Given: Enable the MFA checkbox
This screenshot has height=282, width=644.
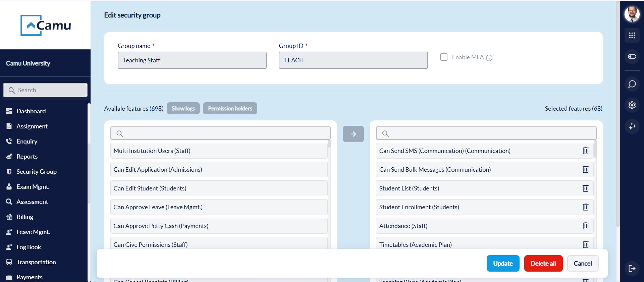Looking at the screenshot, I should (444, 57).
